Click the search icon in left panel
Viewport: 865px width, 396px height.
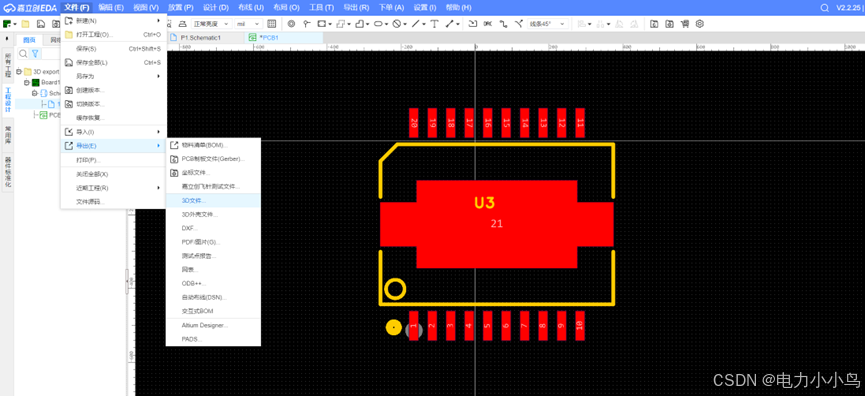(x=23, y=53)
